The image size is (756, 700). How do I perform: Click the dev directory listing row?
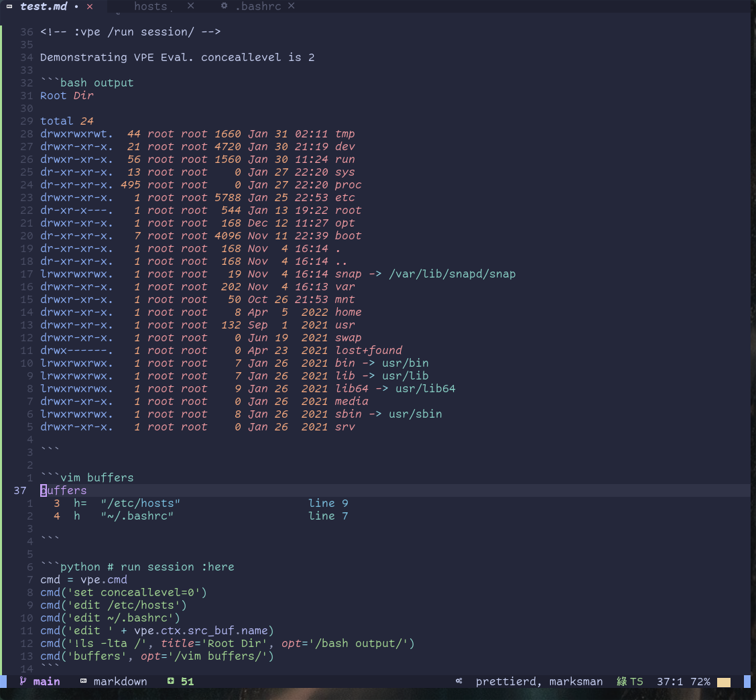click(x=197, y=147)
